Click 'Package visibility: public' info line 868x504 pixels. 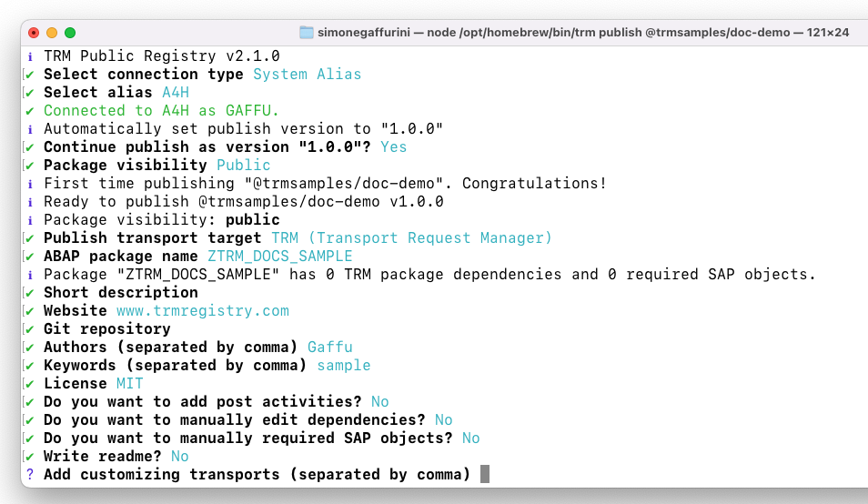click(x=162, y=220)
